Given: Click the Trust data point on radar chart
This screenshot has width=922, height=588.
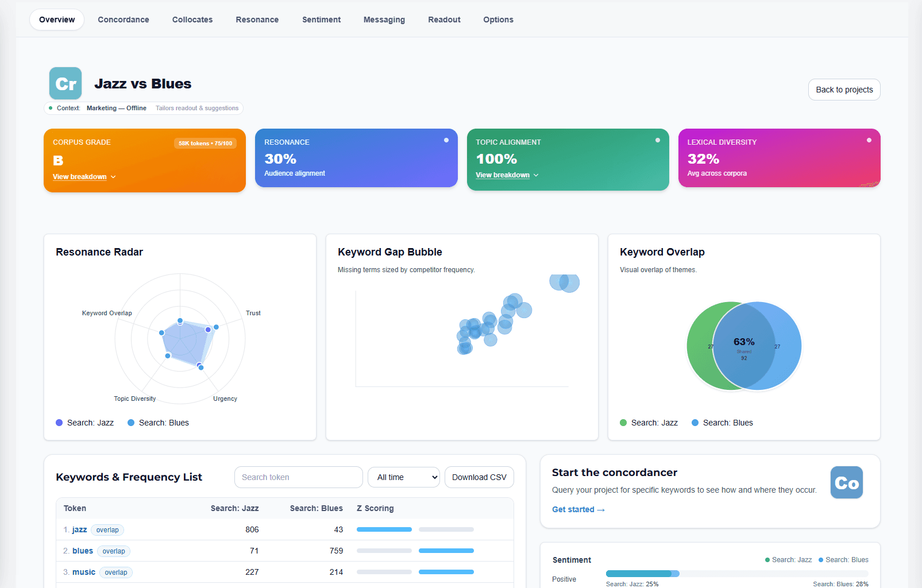Looking at the screenshot, I should point(216,327).
